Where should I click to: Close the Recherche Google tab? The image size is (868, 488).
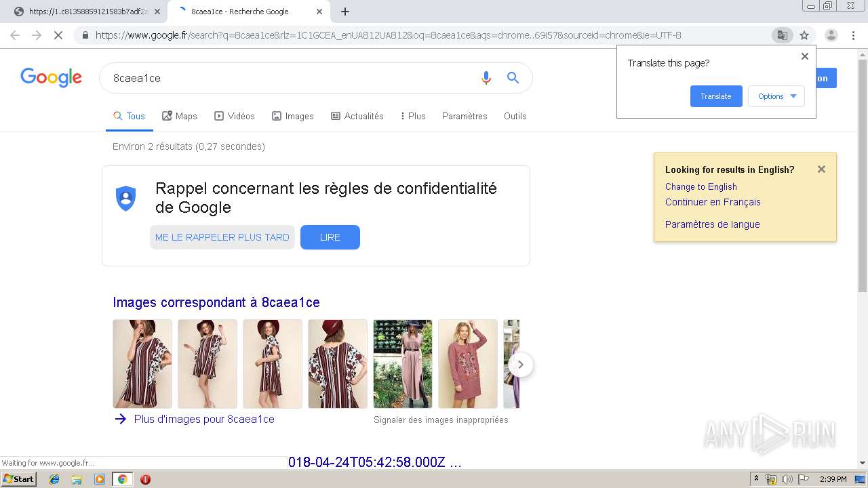[x=319, y=12]
